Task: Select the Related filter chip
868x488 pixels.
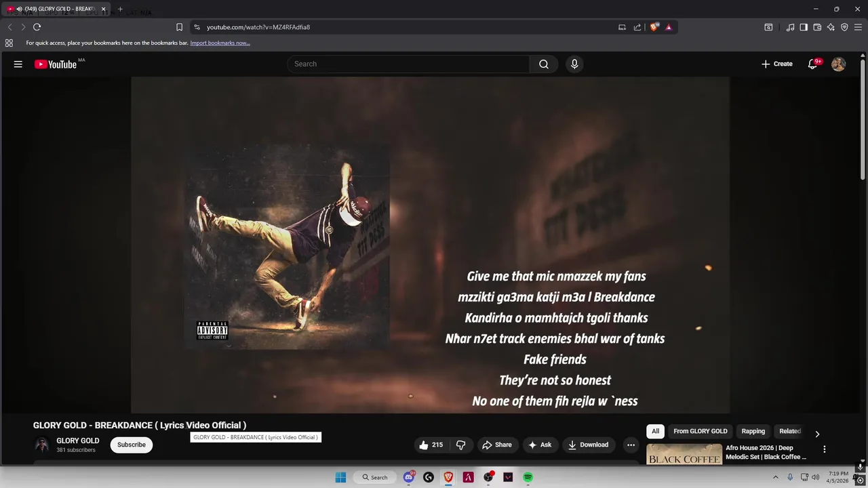Action: point(790,431)
